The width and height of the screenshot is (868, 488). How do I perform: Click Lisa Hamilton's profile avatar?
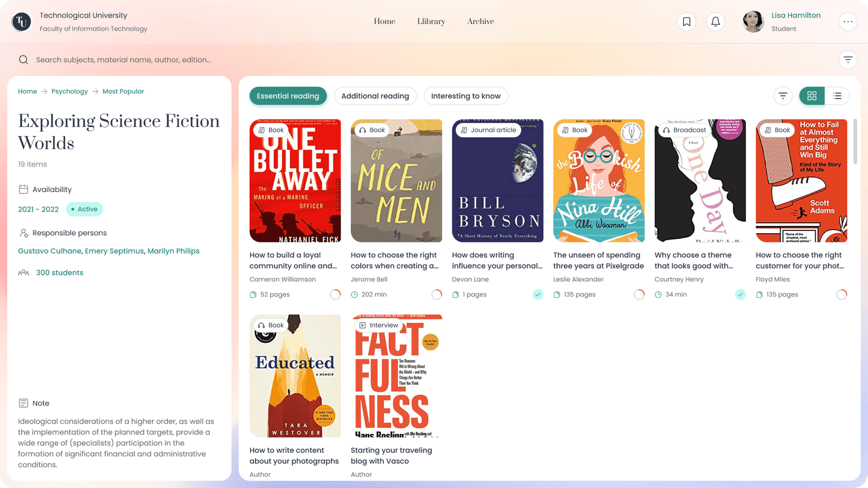tap(753, 22)
